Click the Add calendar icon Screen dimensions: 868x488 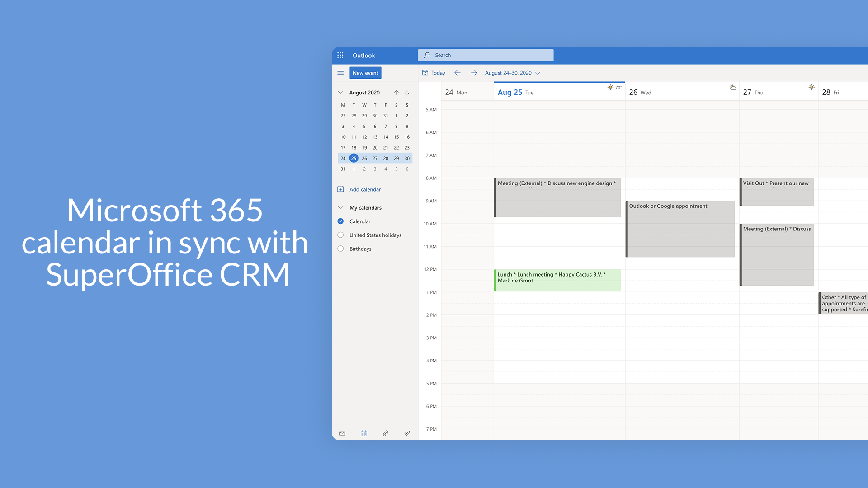pyautogui.click(x=340, y=189)
